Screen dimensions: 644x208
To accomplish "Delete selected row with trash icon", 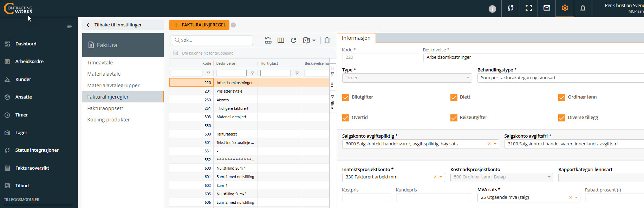I will (327, 40).
